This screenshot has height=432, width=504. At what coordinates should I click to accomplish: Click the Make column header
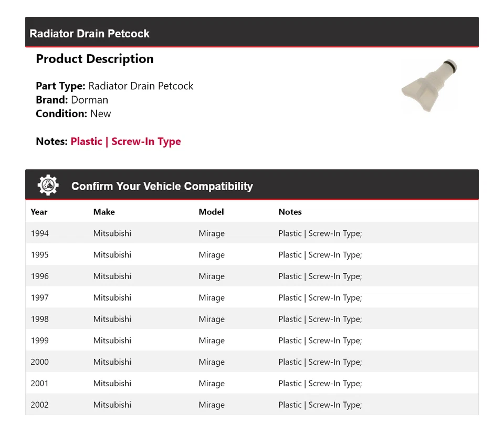(104, 212)
